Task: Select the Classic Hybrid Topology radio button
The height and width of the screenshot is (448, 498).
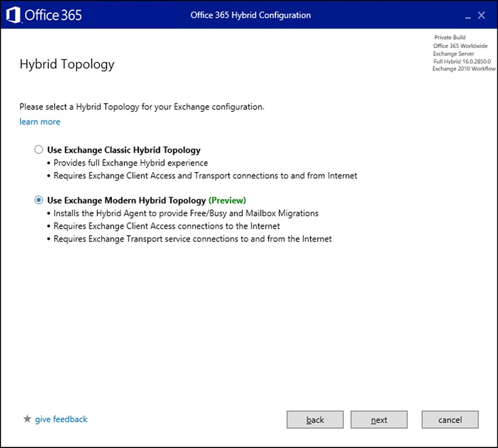Action: [39, 149]
